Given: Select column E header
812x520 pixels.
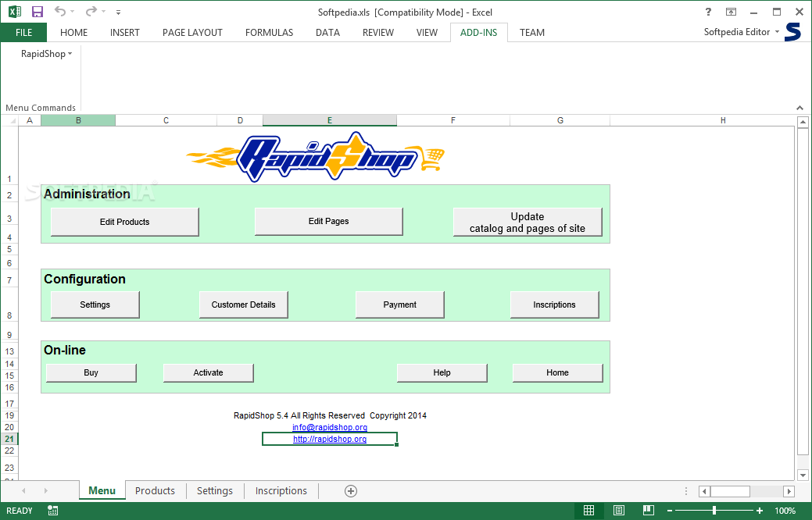Looking at the screenshot, I should [x=329, y=120].
